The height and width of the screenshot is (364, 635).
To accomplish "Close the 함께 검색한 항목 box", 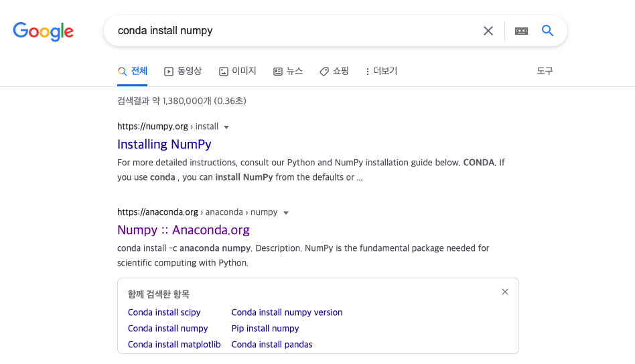I will tap(505, 292).
